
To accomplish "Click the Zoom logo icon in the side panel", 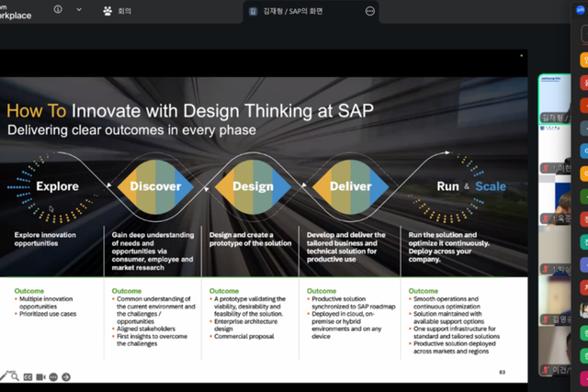I will tap(580, 10).
